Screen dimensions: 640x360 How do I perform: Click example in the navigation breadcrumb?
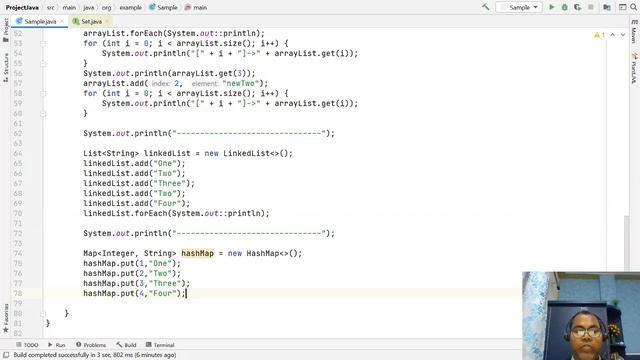pyautogui.click(x=131, y=7)
